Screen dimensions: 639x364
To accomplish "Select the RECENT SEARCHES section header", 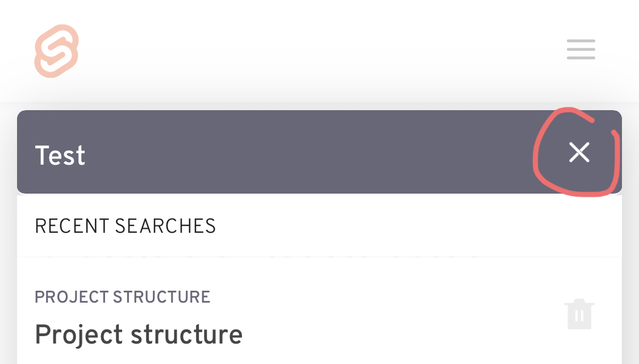I will 125,226.
